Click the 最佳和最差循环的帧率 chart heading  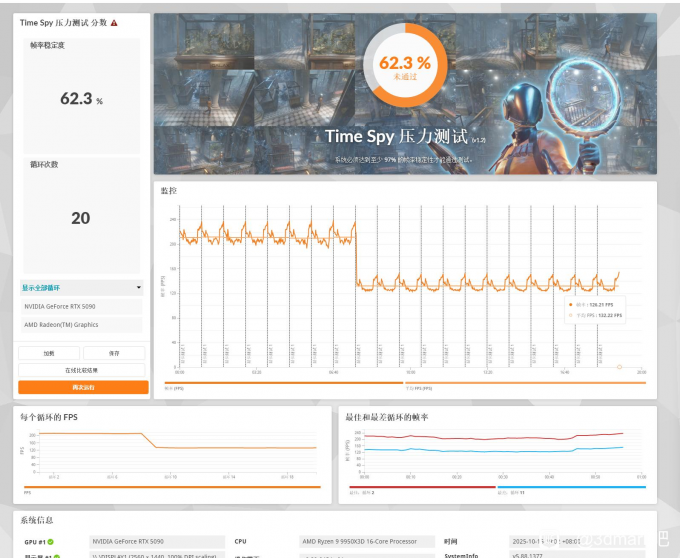pos(387,417)
